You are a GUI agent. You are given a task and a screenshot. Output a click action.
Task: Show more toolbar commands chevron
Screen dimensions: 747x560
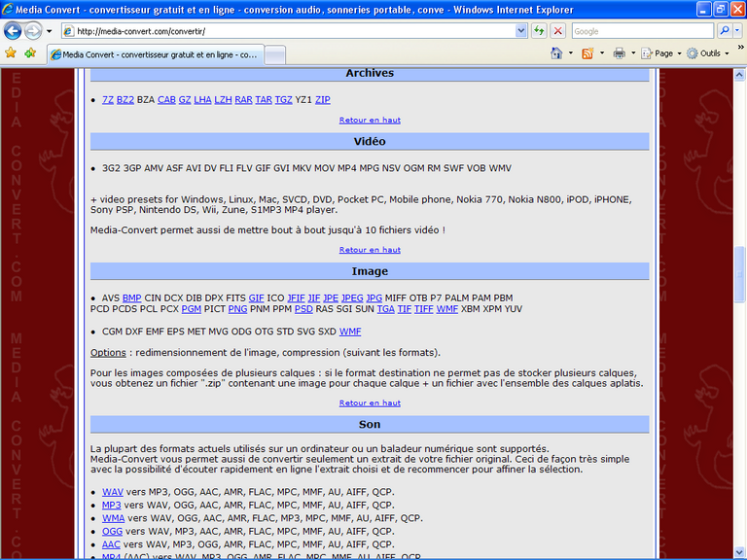point(741,48)
